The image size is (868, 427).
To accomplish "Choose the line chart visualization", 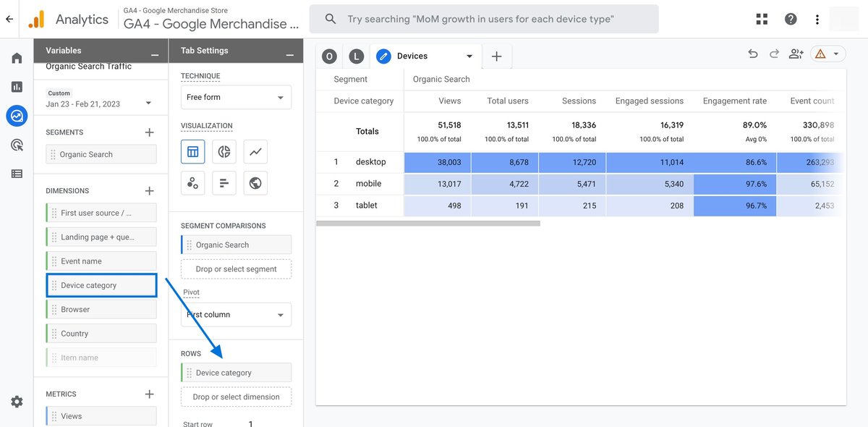I will (x=255, y=151).
